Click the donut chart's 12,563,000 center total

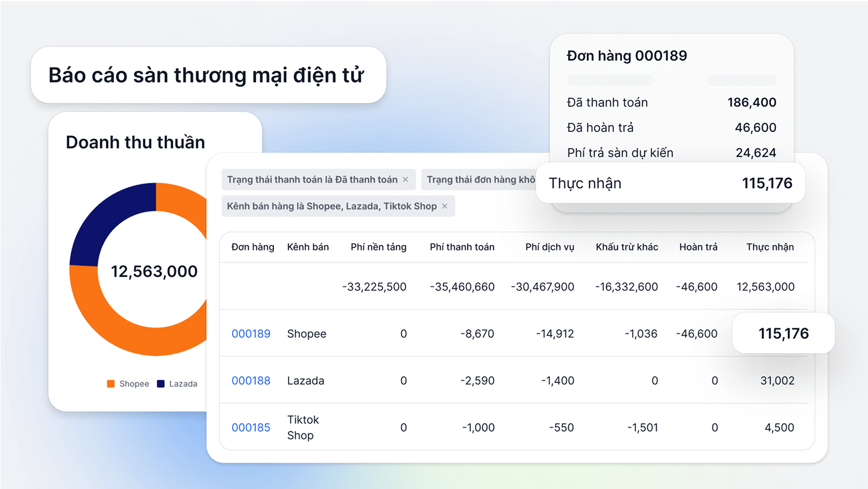coord(154,271)
